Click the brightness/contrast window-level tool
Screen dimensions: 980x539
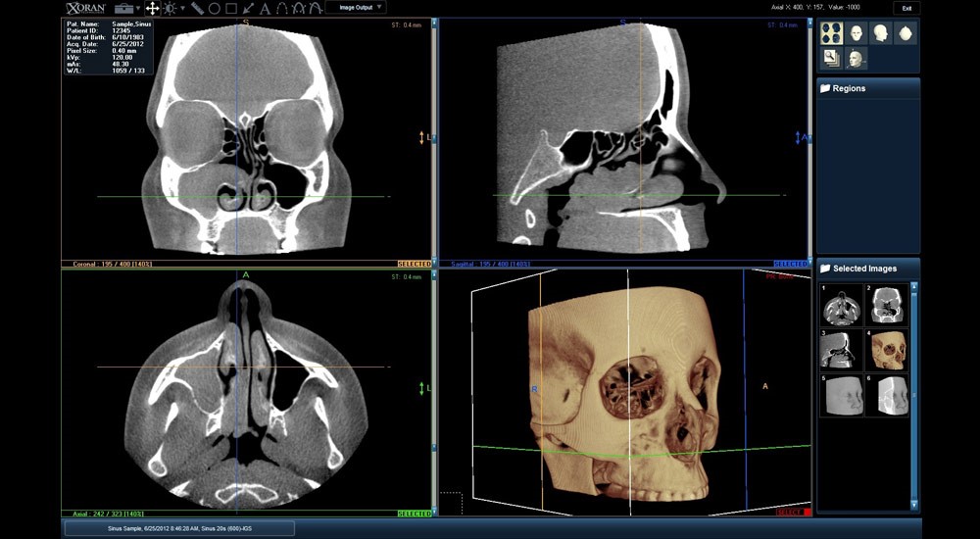click(x=169, y=8)
